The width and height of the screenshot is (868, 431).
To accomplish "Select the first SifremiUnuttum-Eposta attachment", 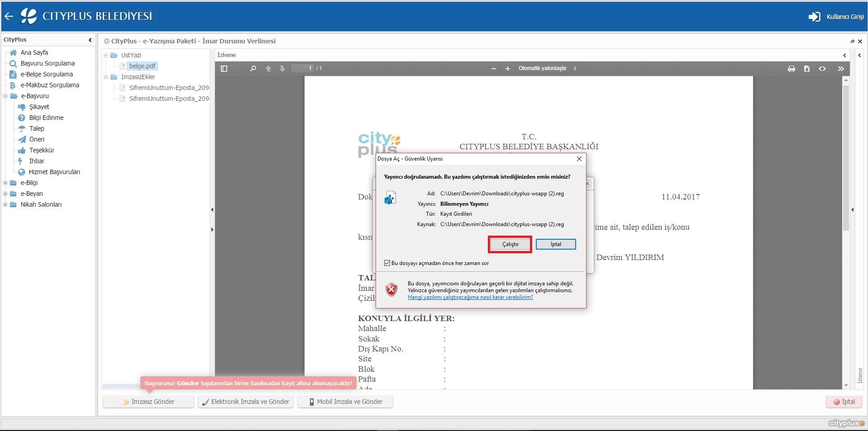I will point(168,88).
